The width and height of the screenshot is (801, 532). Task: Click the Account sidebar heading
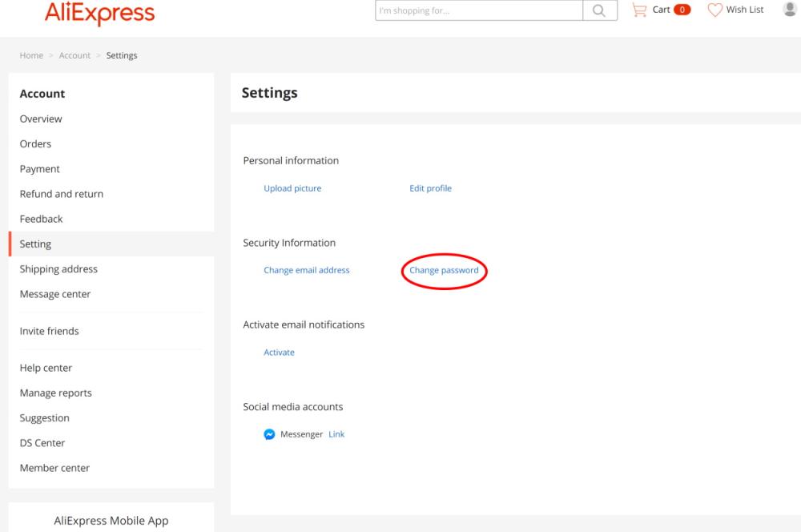(42, 94)
